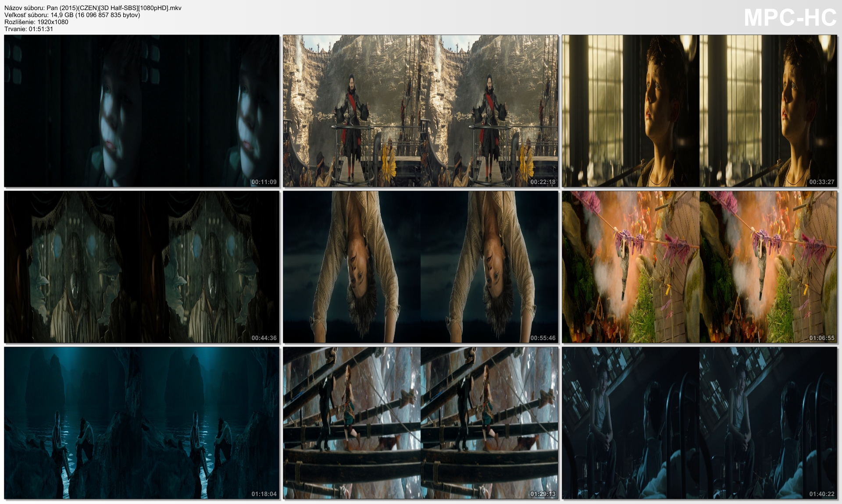Open the boy by window thumbnail 00:33:27

tap(699, 111)
